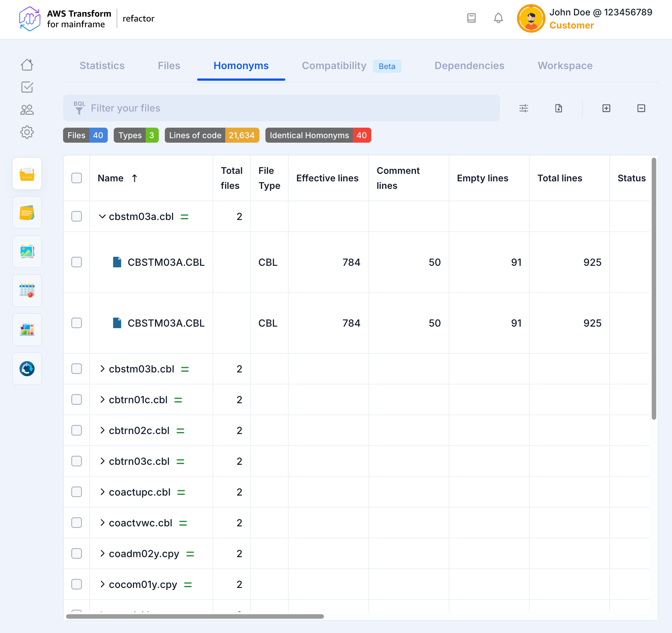Viewport: 672px width, 633px height.
Task: Click the collapse all minus icon
Action: tap(641, 108)
